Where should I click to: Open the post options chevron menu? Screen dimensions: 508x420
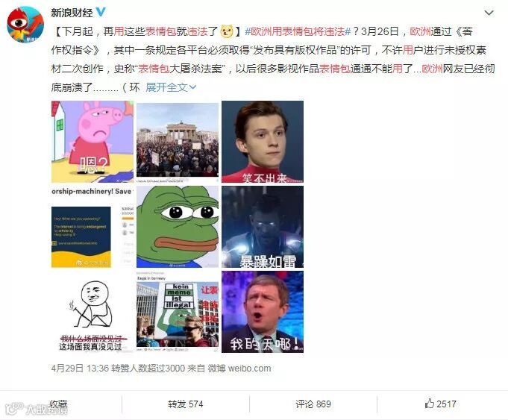tap(489, 13)
